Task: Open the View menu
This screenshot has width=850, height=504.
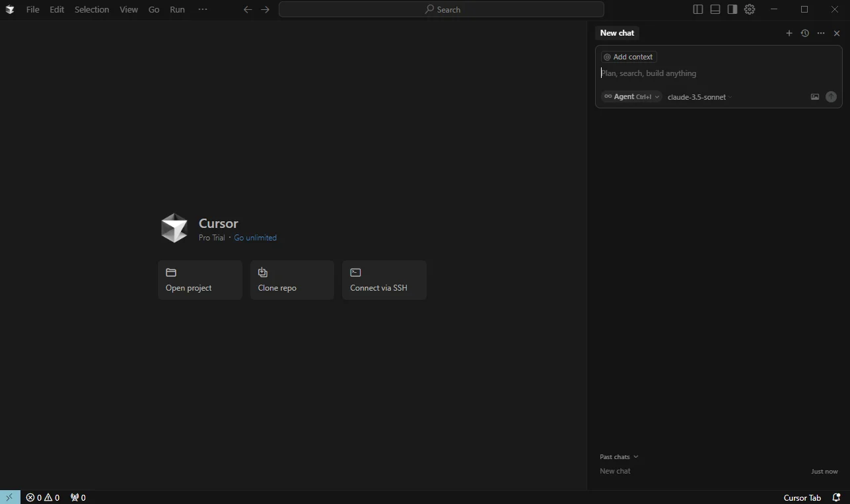Action: coord(129,9)
